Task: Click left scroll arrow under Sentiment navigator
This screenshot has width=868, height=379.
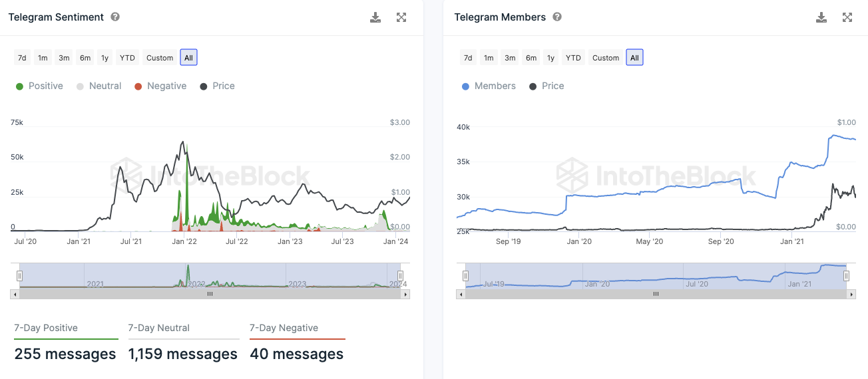Action: tap(15, 293)
